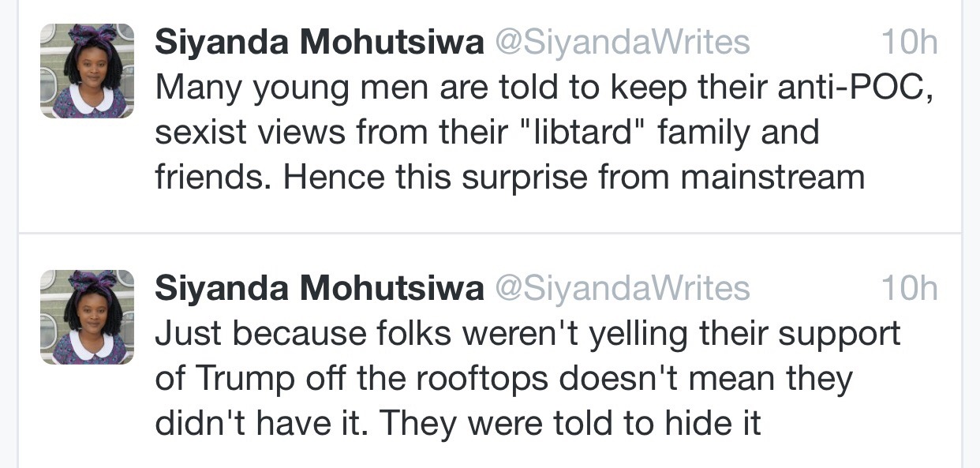
Task: Open Siyanda Mohutsiwa name on anti-POC tweet
Action: tap(319, 43)
